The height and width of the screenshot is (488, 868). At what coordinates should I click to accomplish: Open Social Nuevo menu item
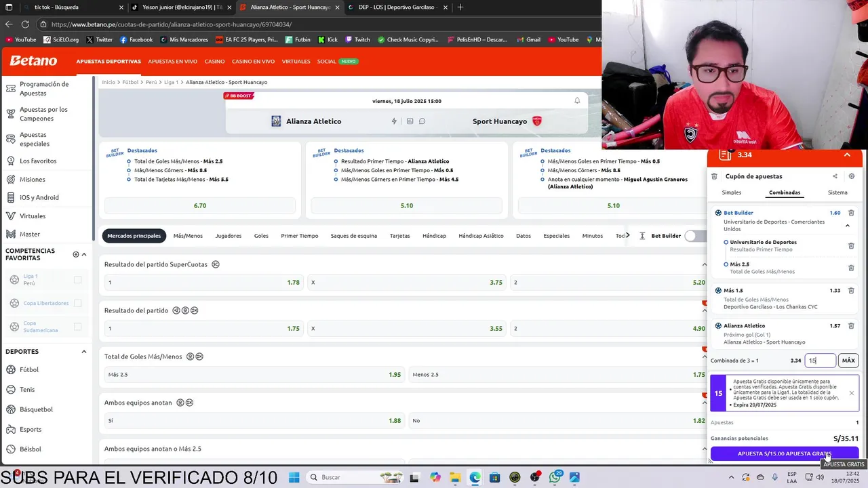click(337, 61)
